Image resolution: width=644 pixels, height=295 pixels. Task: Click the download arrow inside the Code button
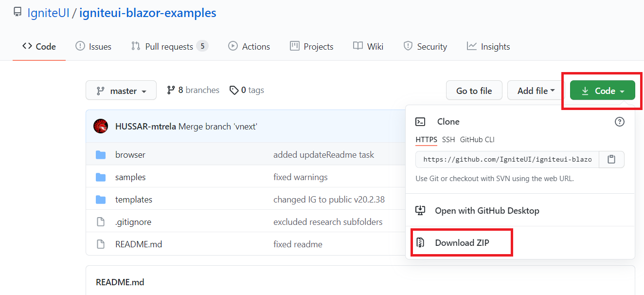[x=585, y=90]
